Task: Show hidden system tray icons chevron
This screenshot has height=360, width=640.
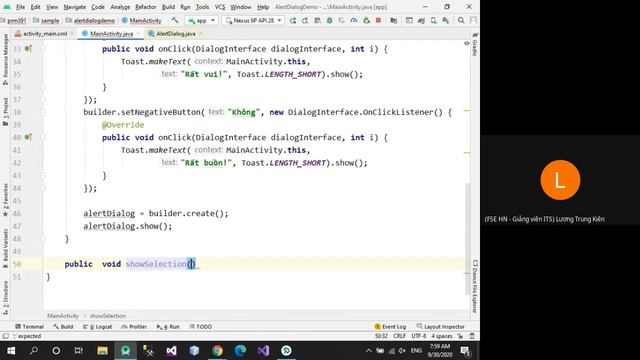Action: tap(368, 351)
